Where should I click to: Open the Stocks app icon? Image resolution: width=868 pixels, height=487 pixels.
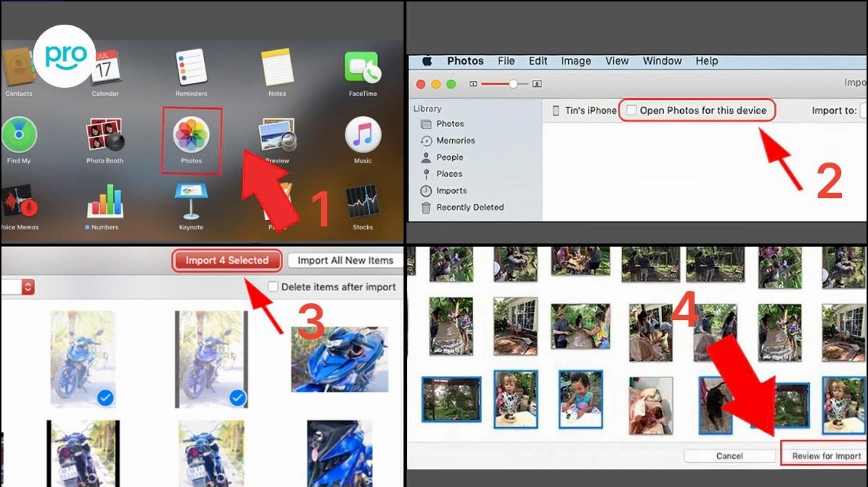tap(362, 202)
